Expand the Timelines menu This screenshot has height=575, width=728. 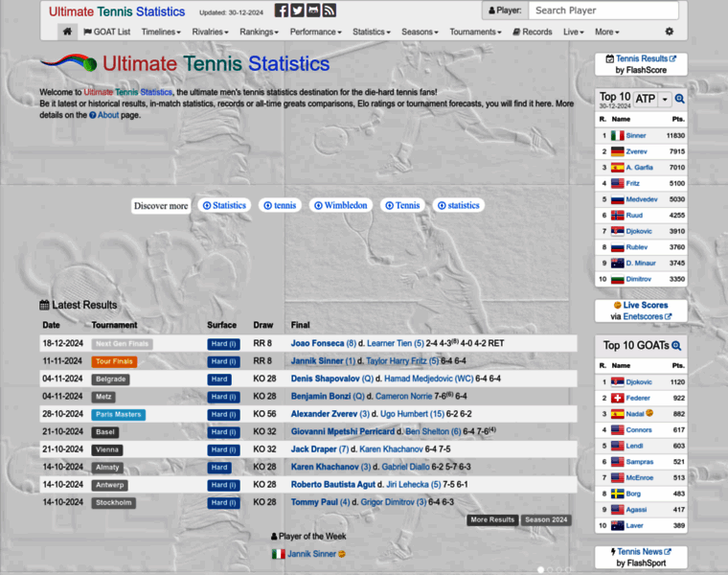point(161,32)
